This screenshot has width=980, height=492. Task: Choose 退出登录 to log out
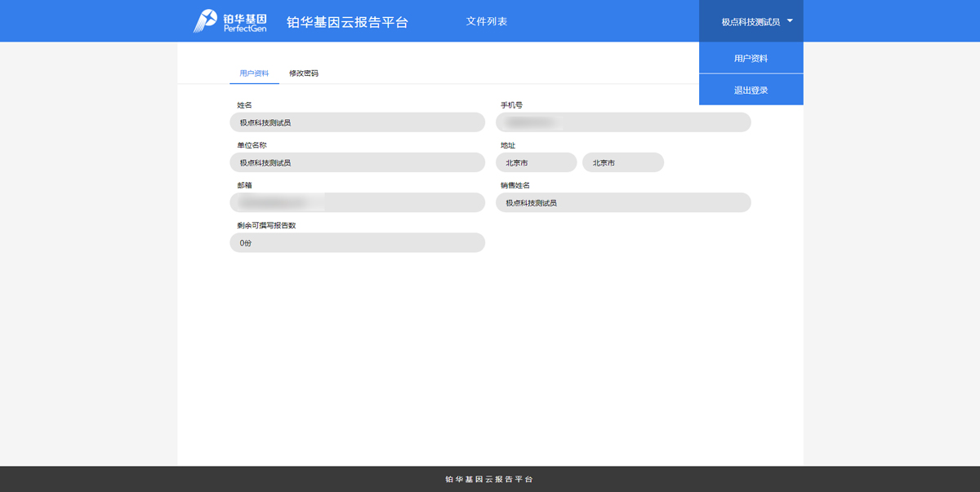(x=751, y=90)
